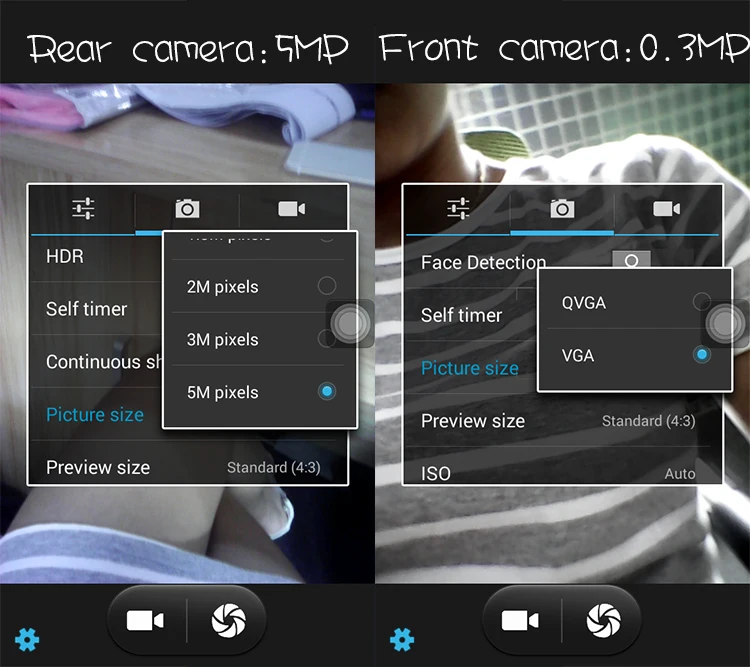The width and height of the screenshot is (750, 667).
Task: Tap rear camera shutter button
Action: click(229, 621)
